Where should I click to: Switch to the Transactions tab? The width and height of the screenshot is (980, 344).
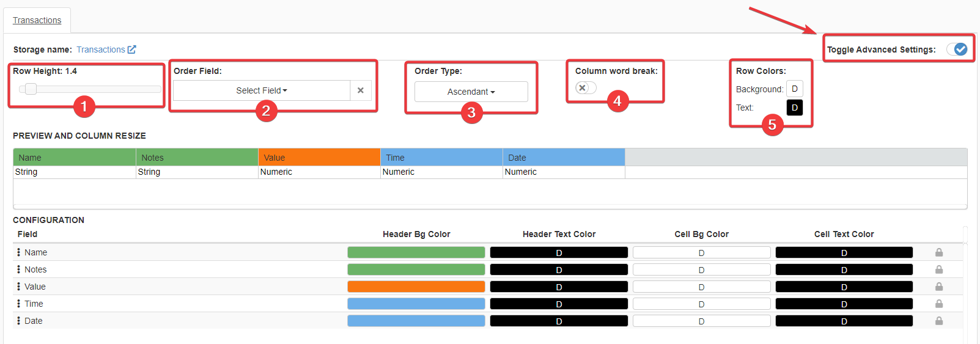coord(37,20)
